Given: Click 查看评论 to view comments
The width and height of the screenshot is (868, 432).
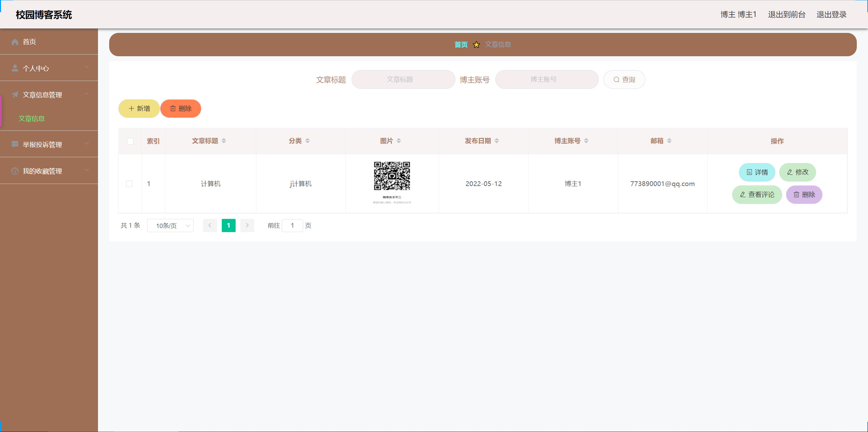Looking at the screenshot, I should pyautogui.click(x=757, y=194).
